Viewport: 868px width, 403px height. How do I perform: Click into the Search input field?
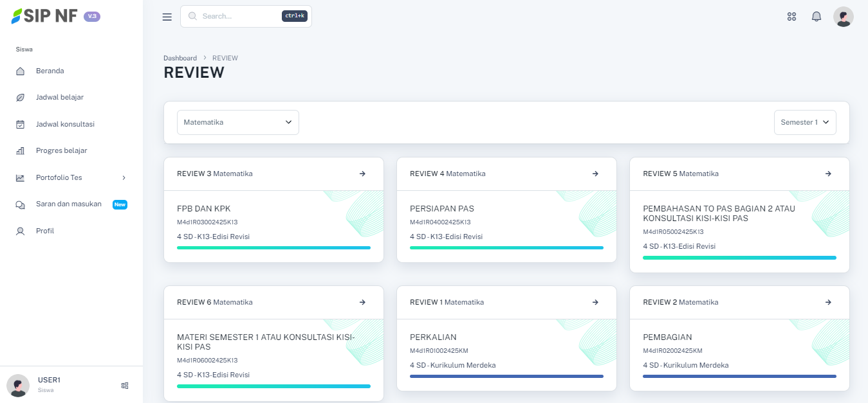pyautogui.click(x=239, y=16)
